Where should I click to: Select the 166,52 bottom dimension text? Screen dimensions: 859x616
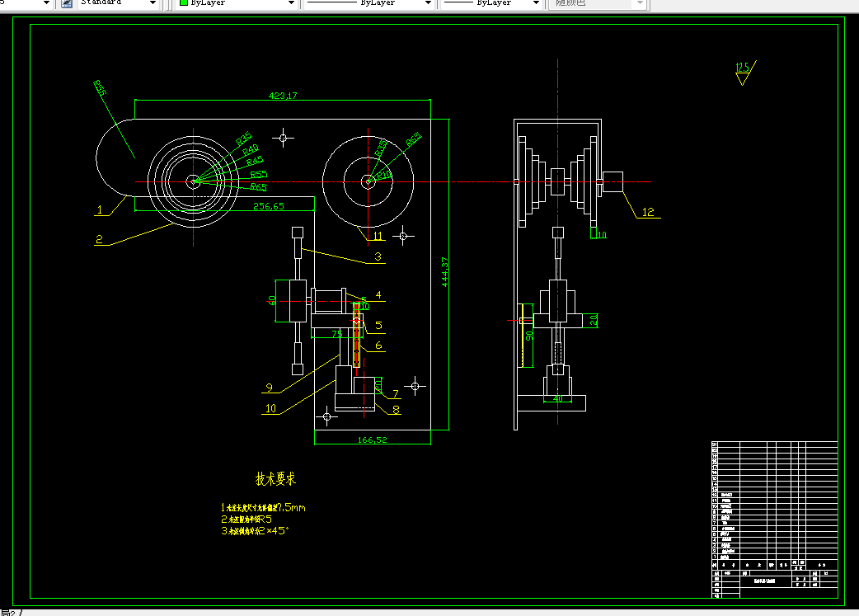point(372,440)
